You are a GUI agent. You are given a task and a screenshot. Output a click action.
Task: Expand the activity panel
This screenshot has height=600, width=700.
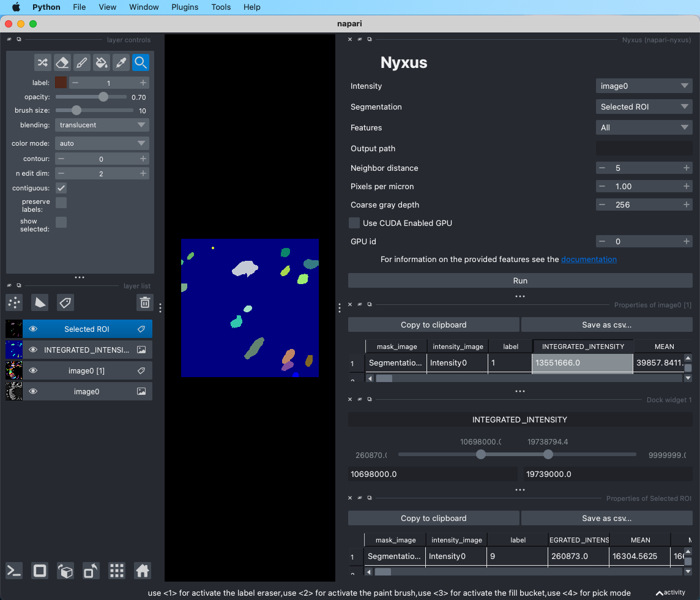point(671,593)
